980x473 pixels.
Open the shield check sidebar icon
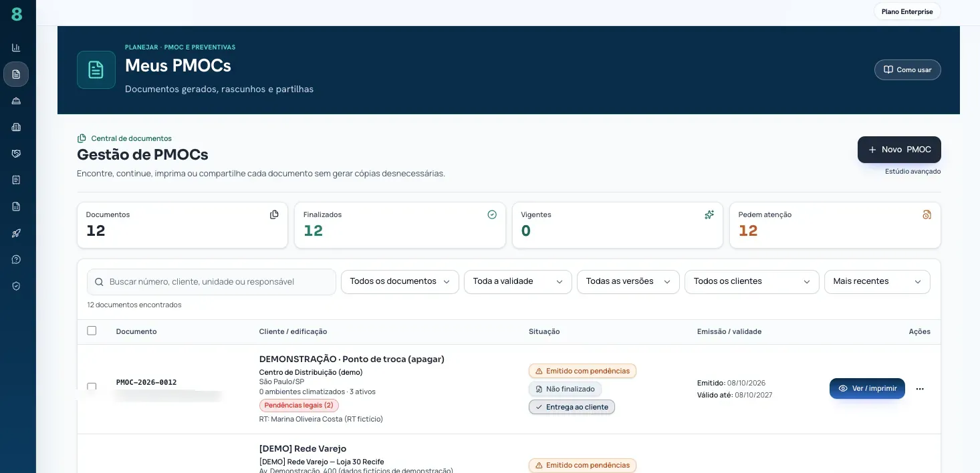pyautogui.click(x=16, y=286)
